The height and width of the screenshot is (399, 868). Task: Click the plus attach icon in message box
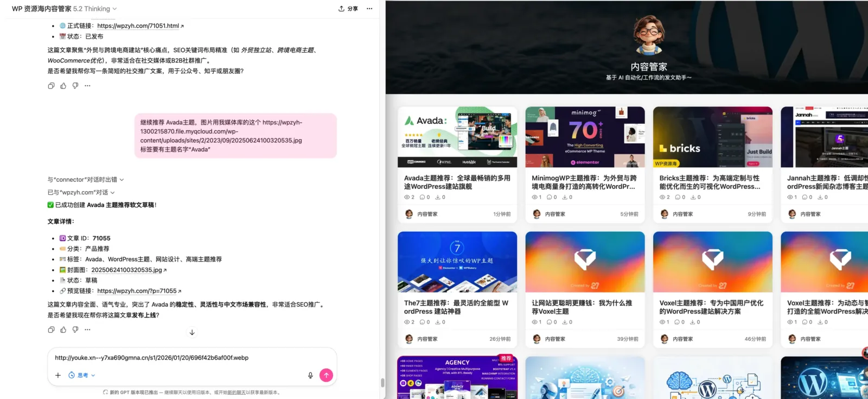[58, 375]
